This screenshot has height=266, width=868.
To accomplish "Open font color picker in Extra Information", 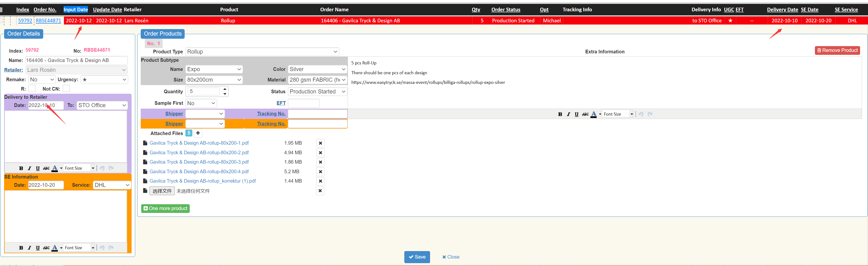I will pyautogui.click(x=600, y=114).
